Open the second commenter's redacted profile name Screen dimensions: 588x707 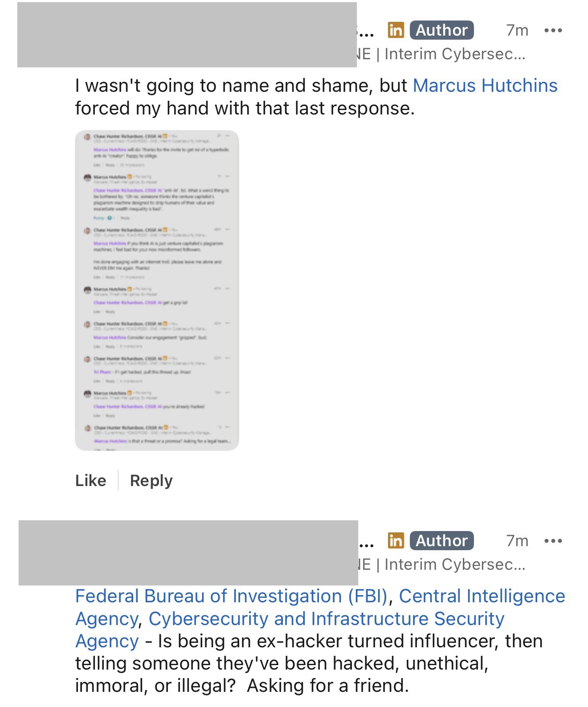[x=188, y=552]
